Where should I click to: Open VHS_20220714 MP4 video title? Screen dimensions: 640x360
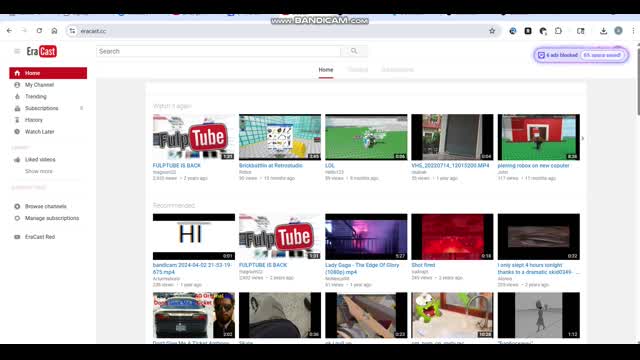tap(450, 166)
